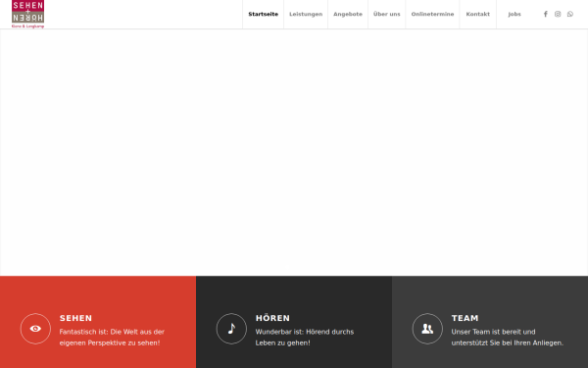The width and height of the screenshot is (588, 368).
Task: Open the WhatsApp icon link
Action: point(570,14)
